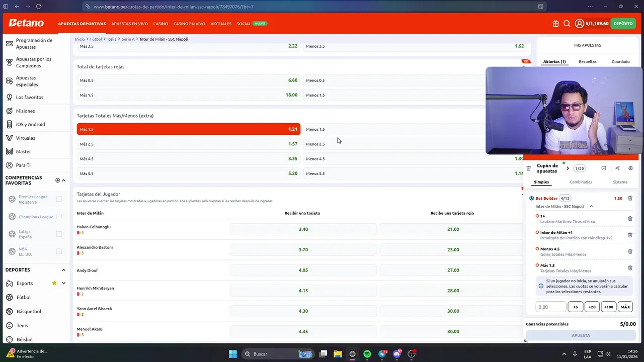Collapse the Competencias Favoritas section
644x362 pixels.
[x=63, y=180]
